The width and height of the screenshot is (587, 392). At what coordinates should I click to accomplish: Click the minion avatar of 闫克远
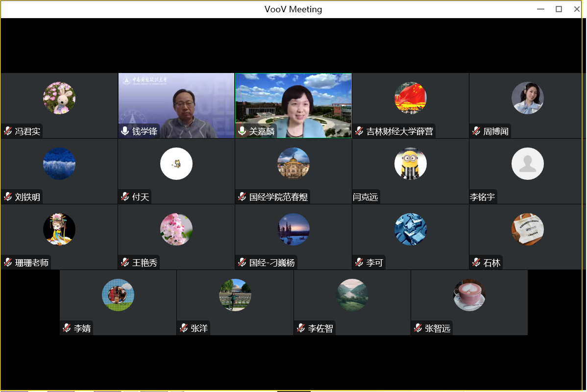[410, 164]
